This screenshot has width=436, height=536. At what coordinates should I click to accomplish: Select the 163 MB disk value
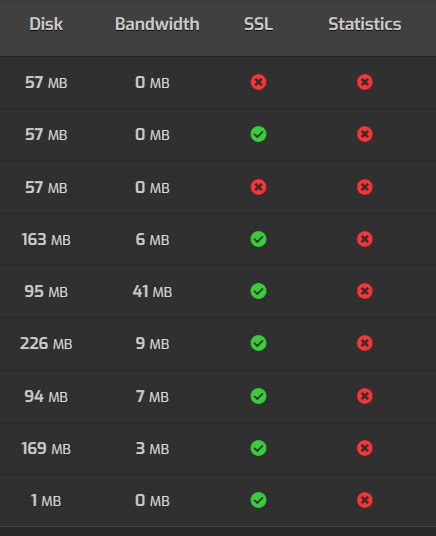coord(46,239)
